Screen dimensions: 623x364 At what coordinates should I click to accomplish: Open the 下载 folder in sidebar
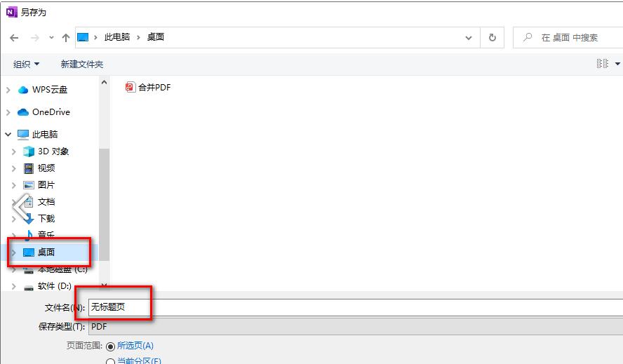46,219
